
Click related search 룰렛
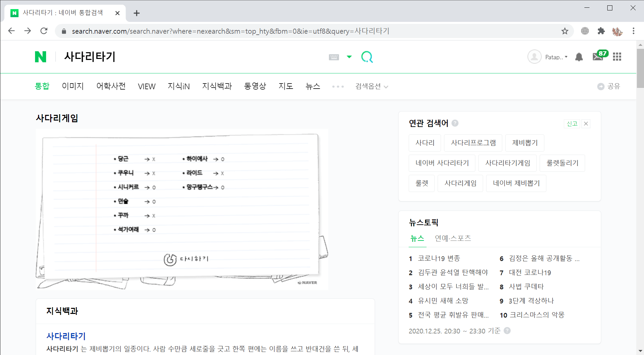[421, 183]
